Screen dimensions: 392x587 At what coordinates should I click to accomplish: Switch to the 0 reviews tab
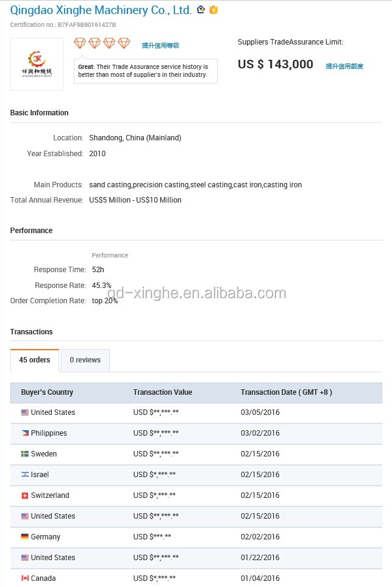point(85,360)
